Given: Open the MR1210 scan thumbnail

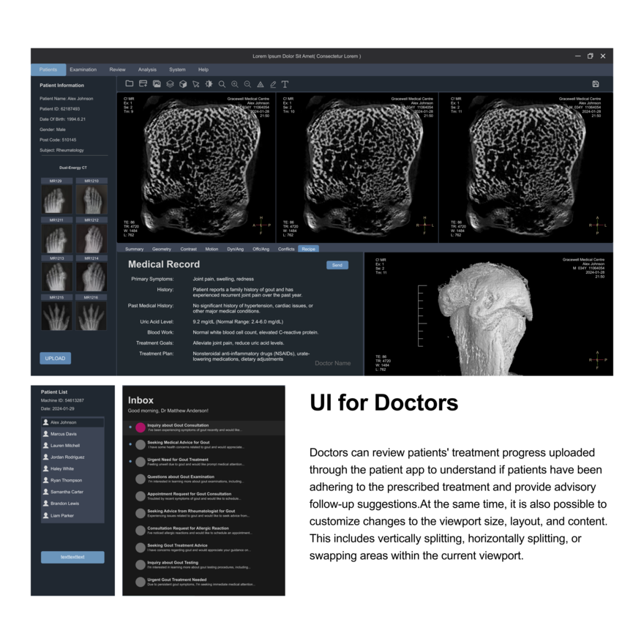Looking at the screenshot, I should point(91,200).
